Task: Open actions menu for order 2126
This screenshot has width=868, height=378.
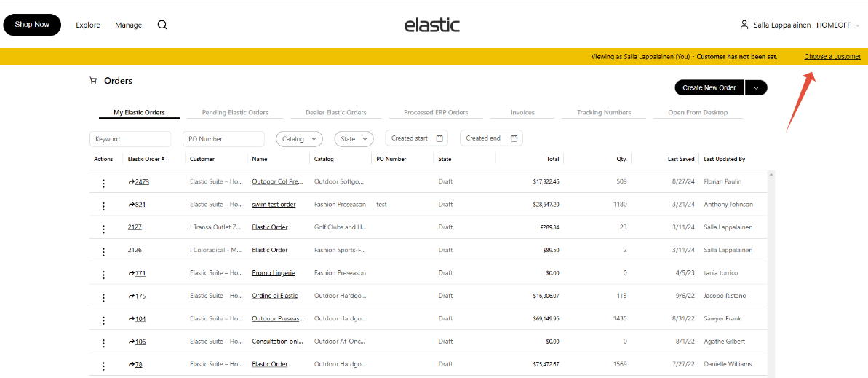Action: click(x=103, y=251)
